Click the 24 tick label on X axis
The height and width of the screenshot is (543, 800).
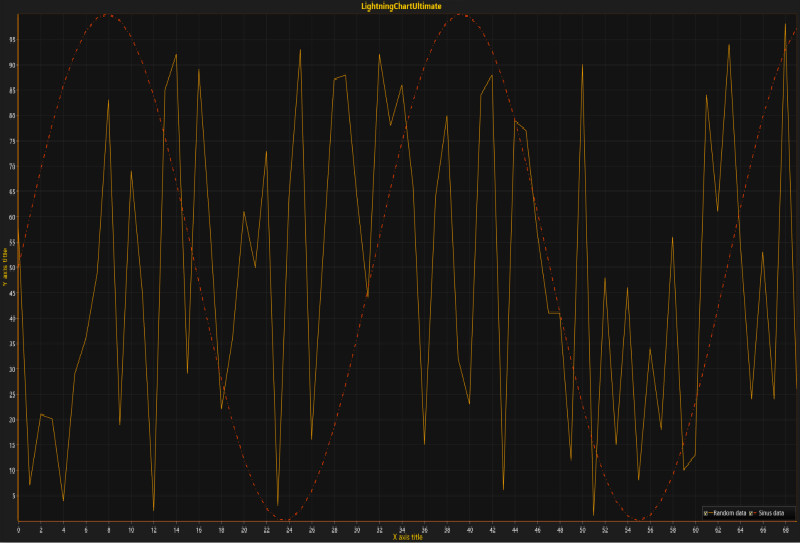click(290, 528)
